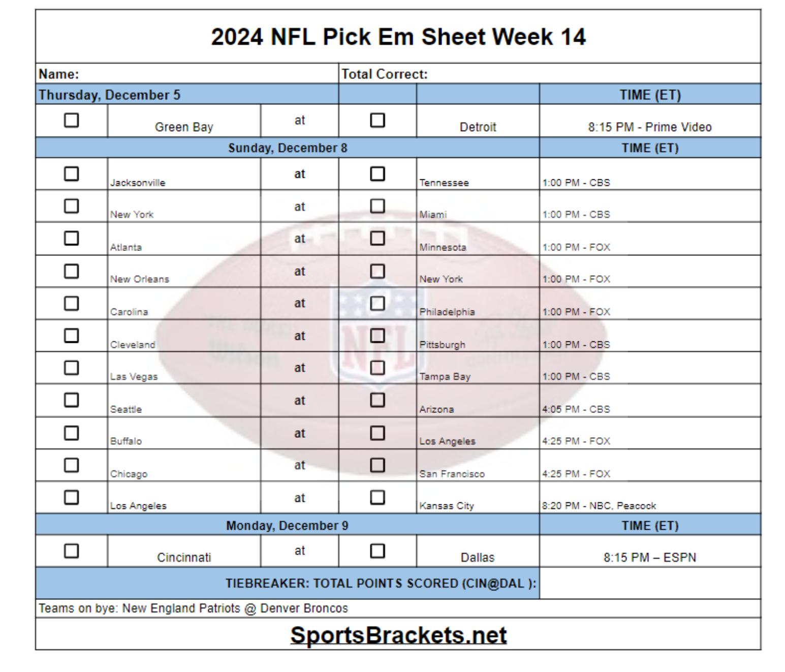Click the tiebreaker total points box
The width and height of the screenshot is (785, 672).
tap(650, 583)
